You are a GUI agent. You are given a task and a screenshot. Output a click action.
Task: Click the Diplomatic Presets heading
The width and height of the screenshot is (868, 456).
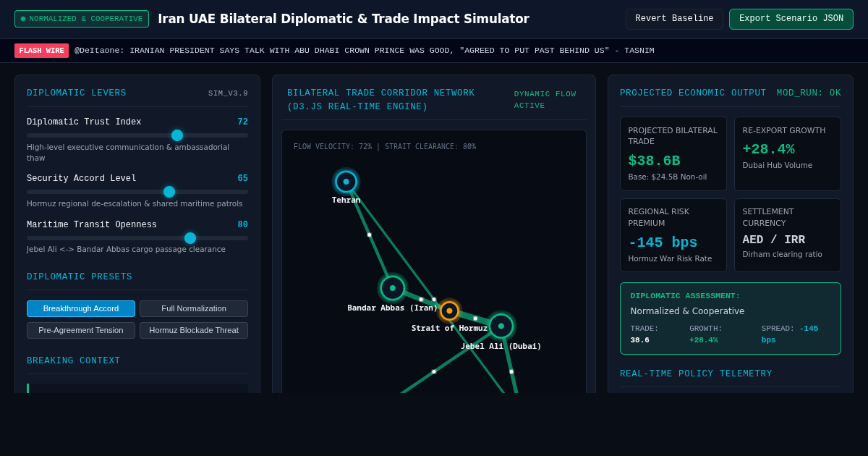pos(80,277)
